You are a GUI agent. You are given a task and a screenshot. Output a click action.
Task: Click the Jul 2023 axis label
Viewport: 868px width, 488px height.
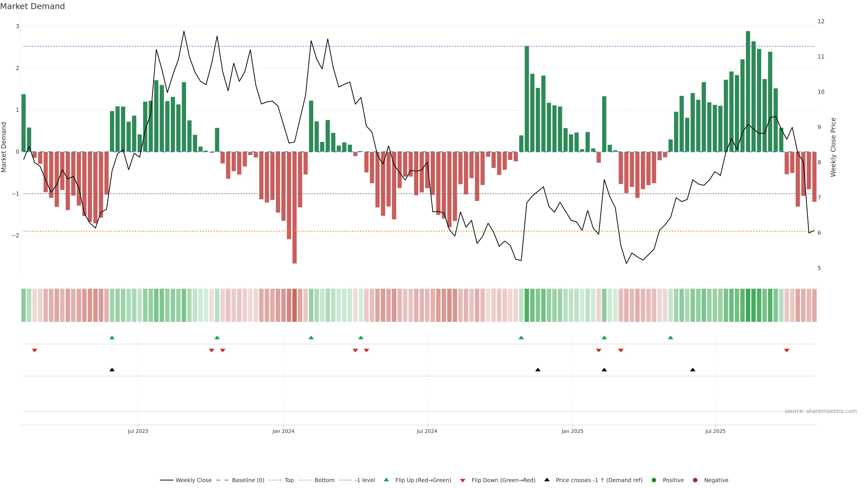coord(138,431)
